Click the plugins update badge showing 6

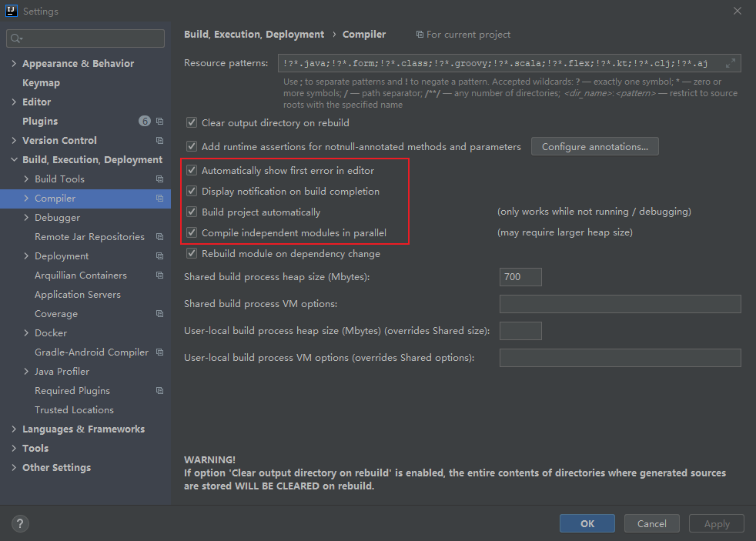[x=145, y=122]
